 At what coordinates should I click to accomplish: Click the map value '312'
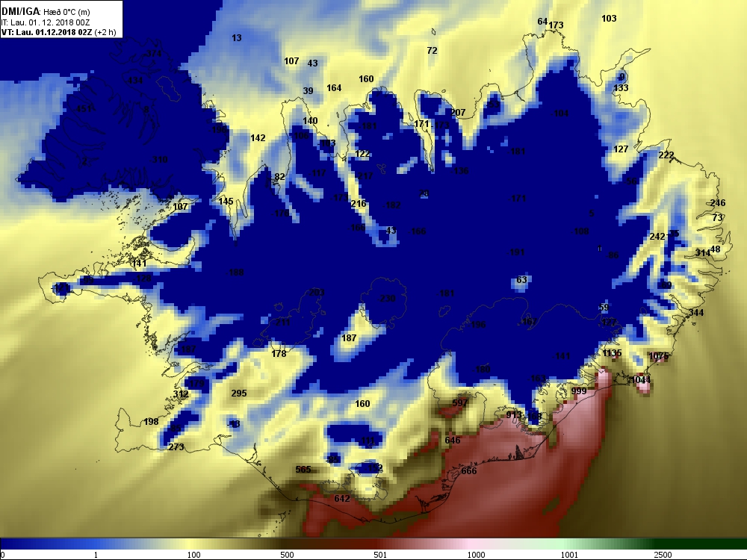[181, 394]
